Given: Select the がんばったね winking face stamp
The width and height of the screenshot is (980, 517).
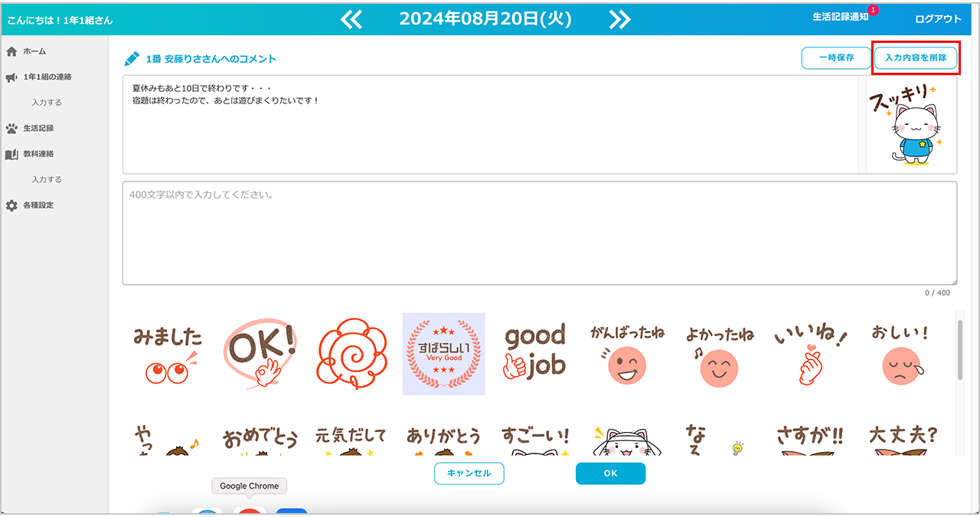Looking at the screenshot, I should (627, 354).
